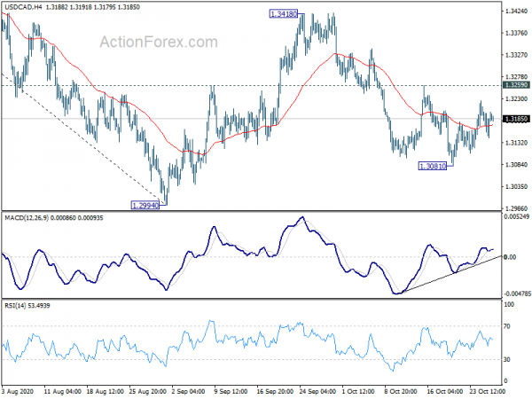
Task: Click the RSI 100 scale value
Action: [509, 305]
